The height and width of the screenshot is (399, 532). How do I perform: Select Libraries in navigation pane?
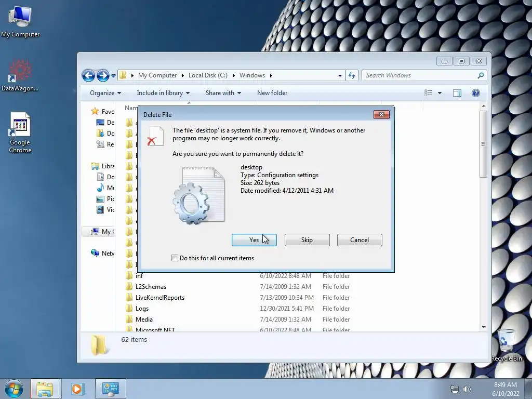click(103, 166)
